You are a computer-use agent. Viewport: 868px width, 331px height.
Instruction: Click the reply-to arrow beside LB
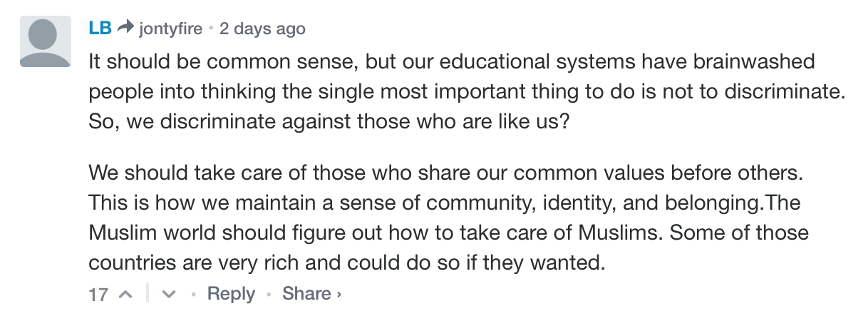point(126,28)
